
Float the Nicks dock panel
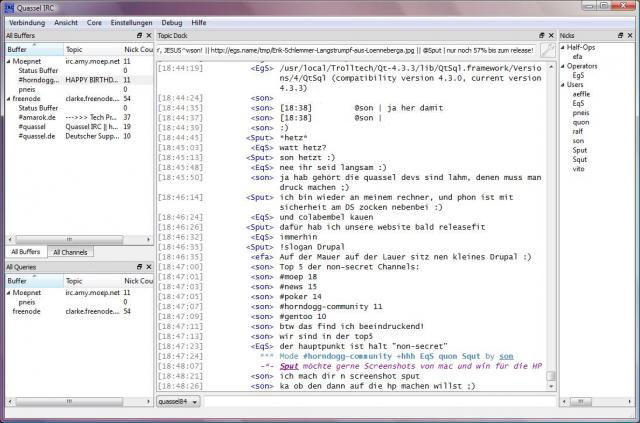click(621, 36)
